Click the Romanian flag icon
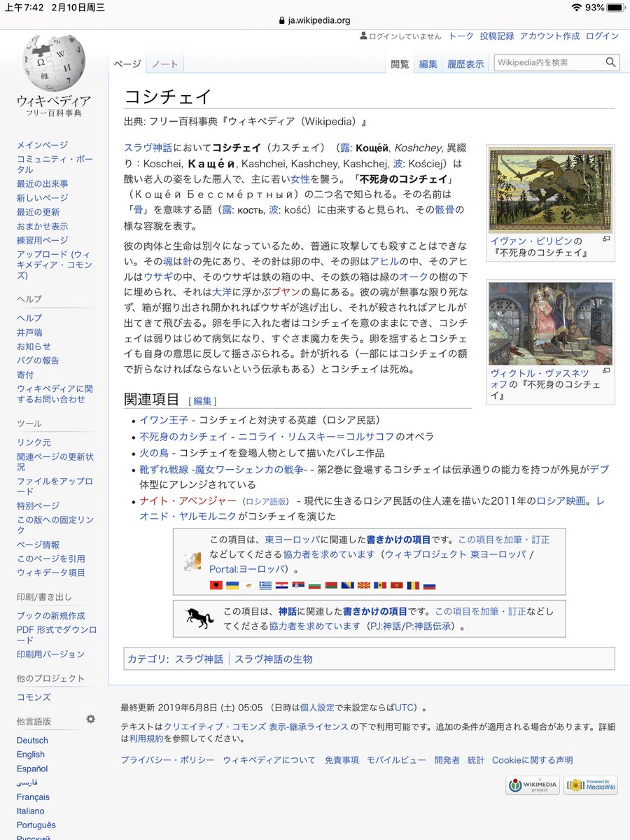Viewport: 630px width, 840px height. (x=413, y=585)
